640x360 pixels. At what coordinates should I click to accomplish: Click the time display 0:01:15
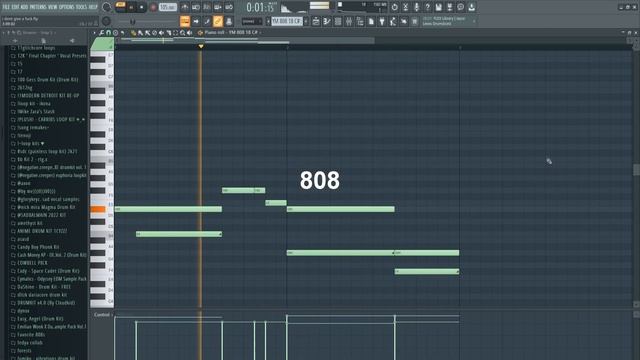(x=260, y=7)
